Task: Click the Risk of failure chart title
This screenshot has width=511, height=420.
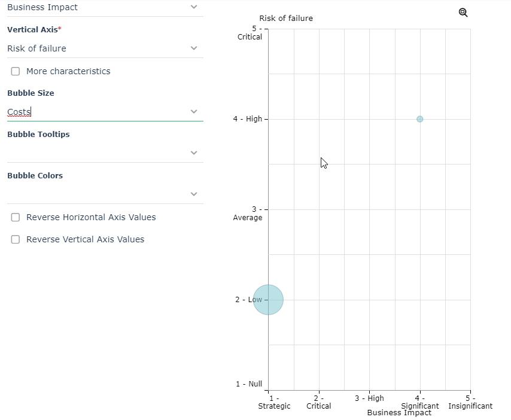Action: coord(286,19)
